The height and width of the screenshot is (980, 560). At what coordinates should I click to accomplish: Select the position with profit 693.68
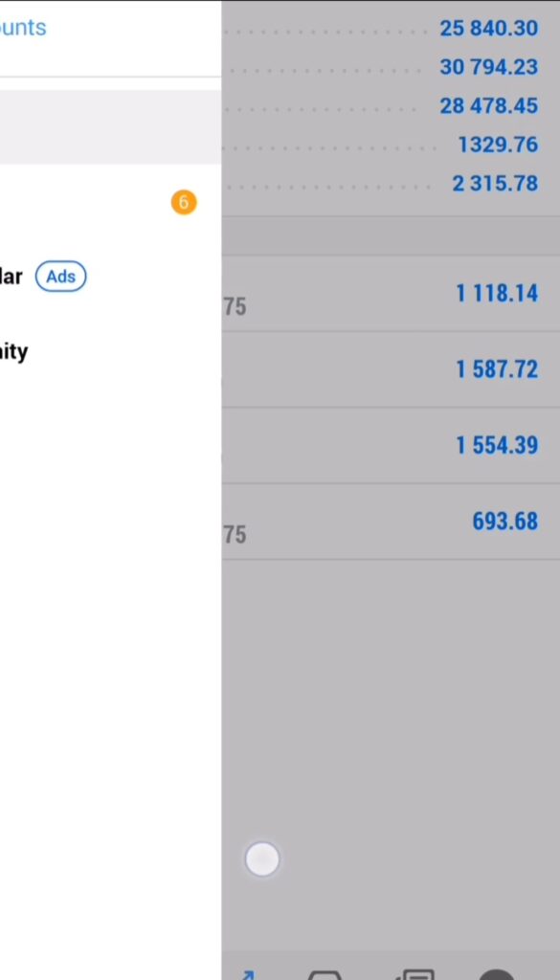[391, 522]
